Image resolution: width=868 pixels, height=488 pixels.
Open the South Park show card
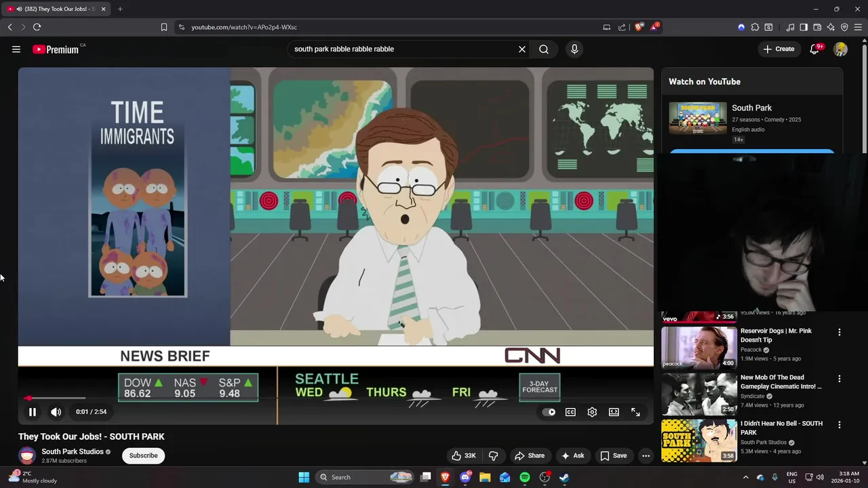751,122
